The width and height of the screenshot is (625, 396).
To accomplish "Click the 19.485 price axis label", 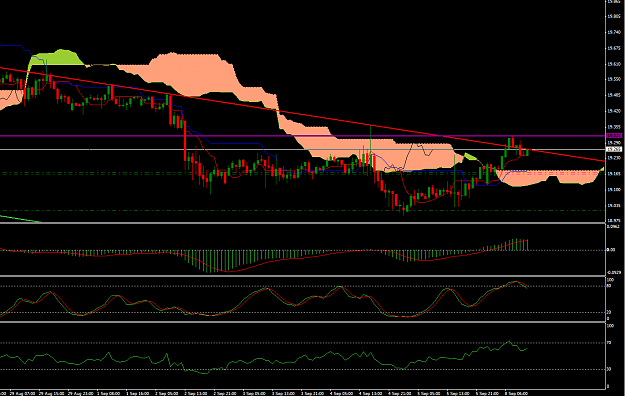I will [614, 95].
